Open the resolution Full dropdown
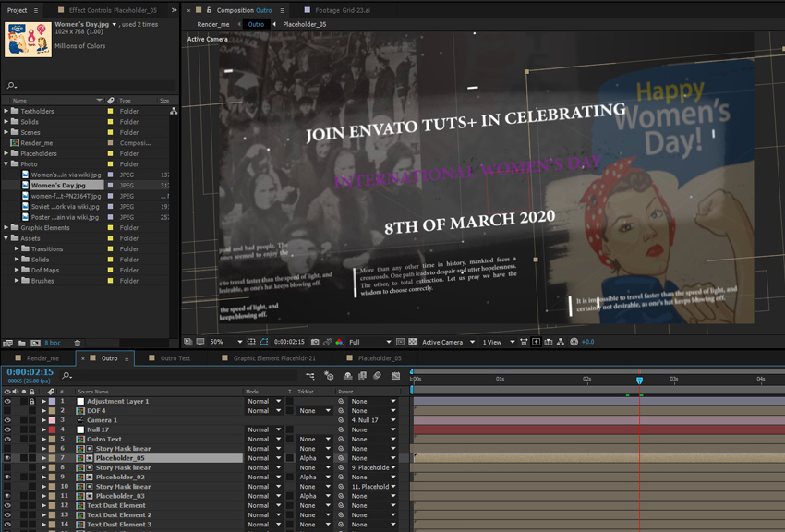The height and width of the screenshot is (532, 785). 370,342
